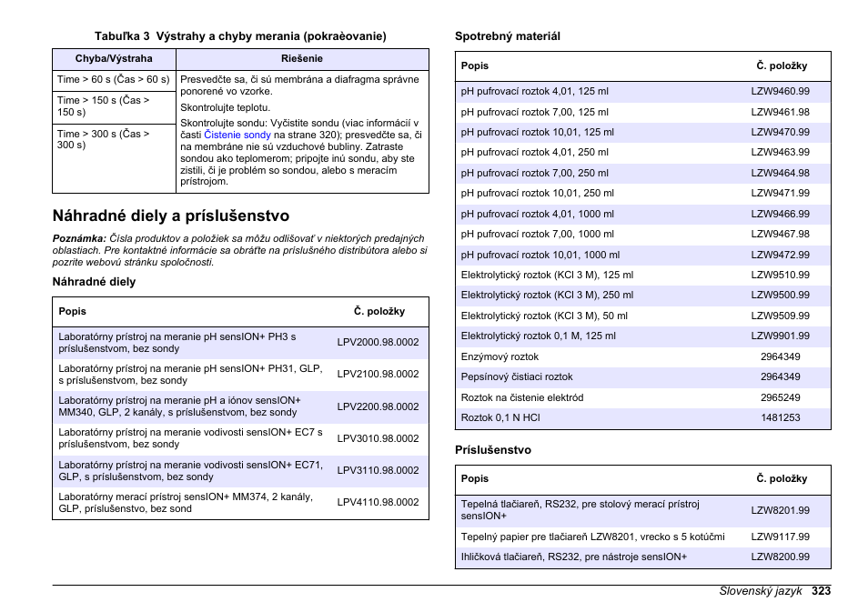This screenshot has height=612, width=868.
Task: Select item number LZW9500.99
Action: click(x=781, y=295)
